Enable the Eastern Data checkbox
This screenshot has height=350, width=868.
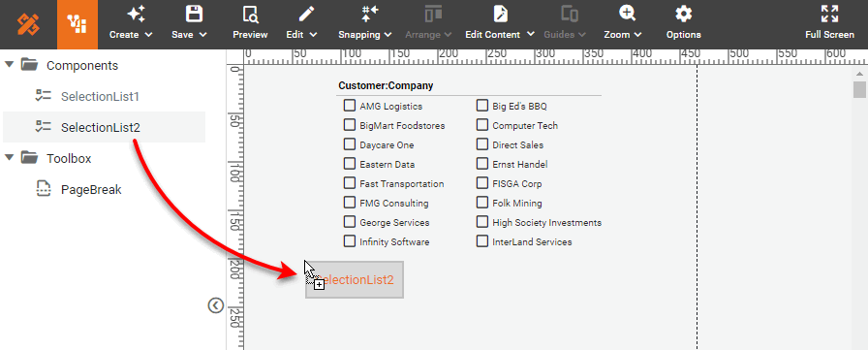coord(350,164)
